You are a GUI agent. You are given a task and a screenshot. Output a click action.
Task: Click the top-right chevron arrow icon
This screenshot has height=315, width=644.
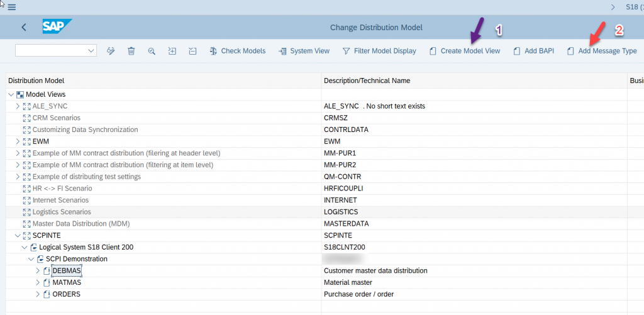[613, 7]
